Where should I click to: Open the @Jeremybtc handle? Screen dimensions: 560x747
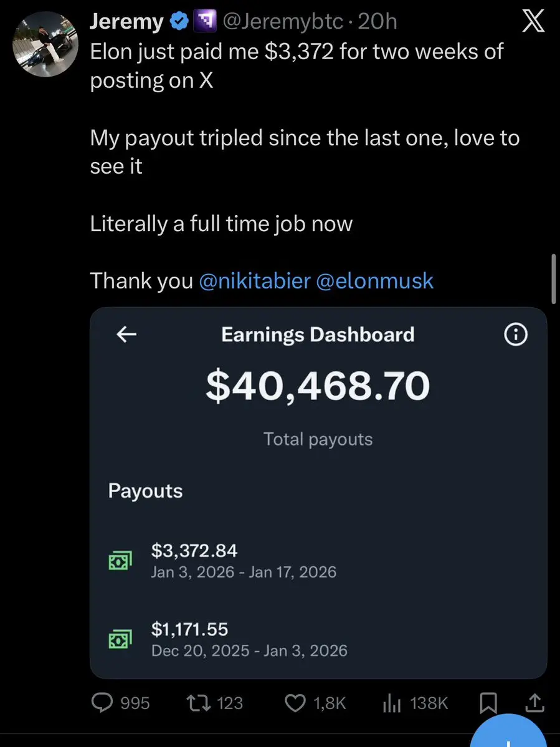[282, 22]
